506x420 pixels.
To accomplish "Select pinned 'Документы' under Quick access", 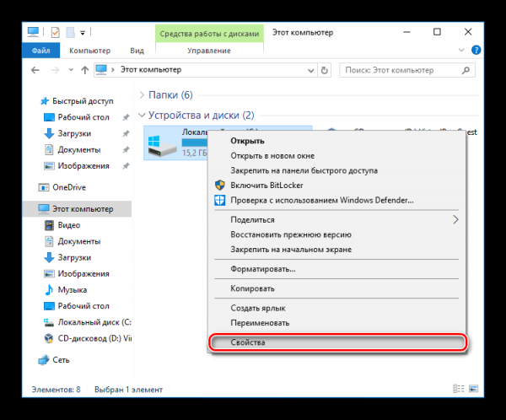I will pyautogui.click(x=79, y=150).
